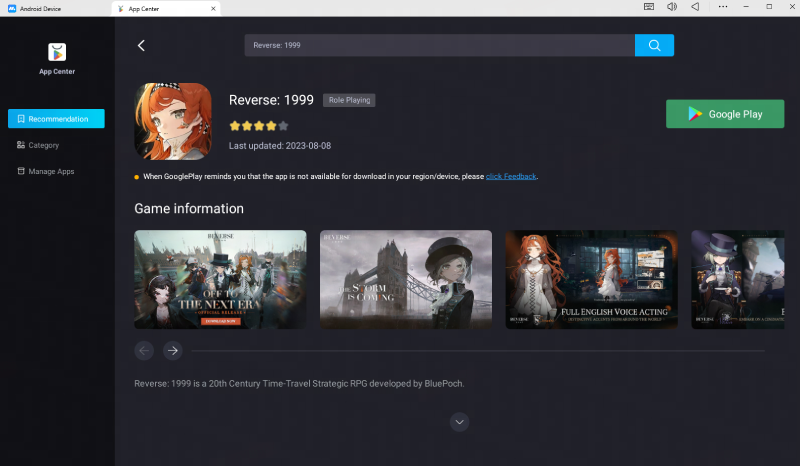
Task: Open the App Center logo icon
Action: tap(57, 52)
